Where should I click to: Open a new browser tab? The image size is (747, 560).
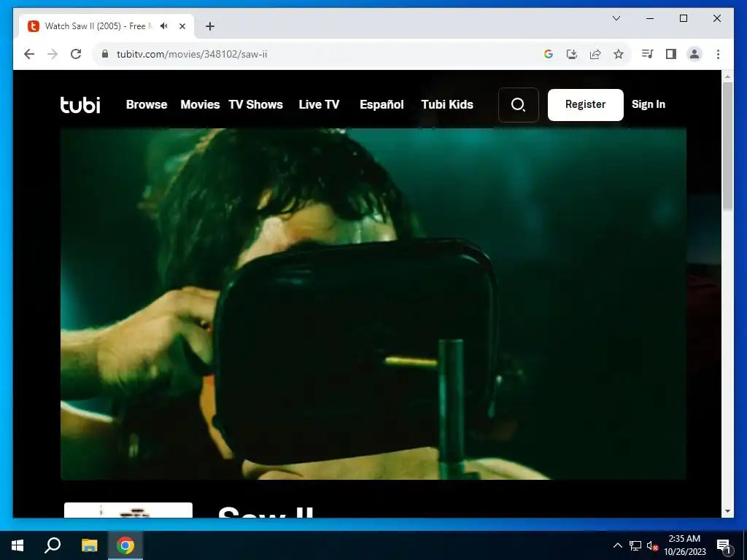[210, 26]
